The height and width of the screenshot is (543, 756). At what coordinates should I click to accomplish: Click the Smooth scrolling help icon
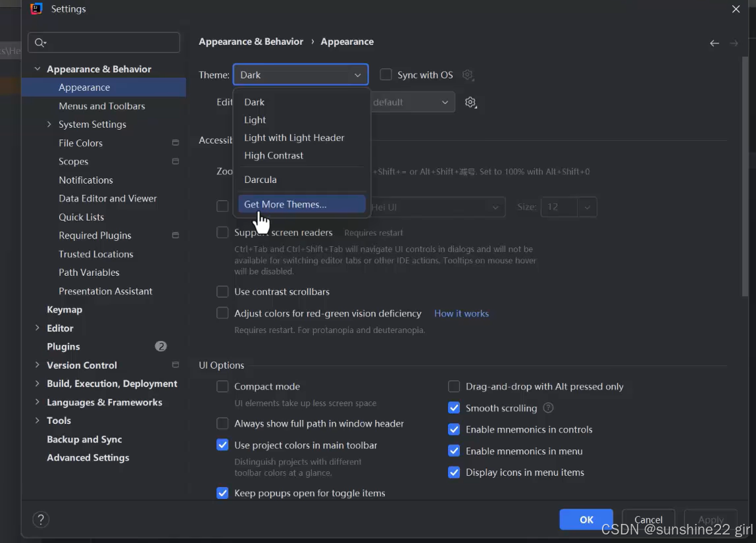coord(548,408)
